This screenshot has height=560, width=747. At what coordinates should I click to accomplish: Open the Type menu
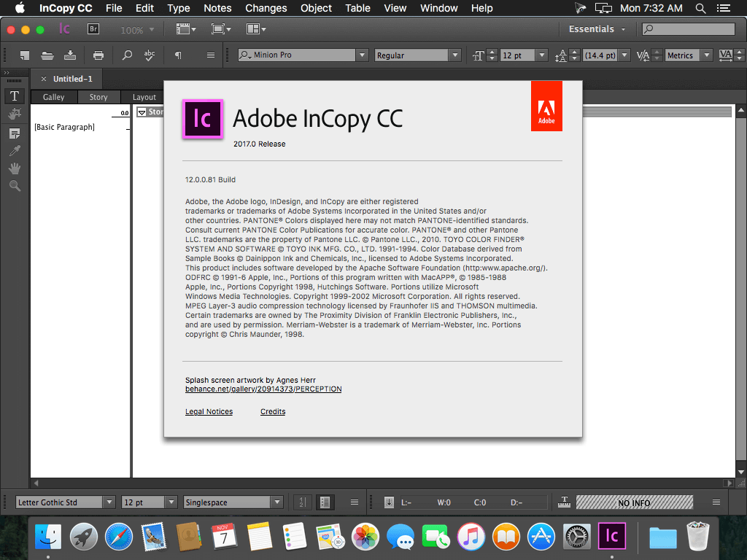click(179, 8)
